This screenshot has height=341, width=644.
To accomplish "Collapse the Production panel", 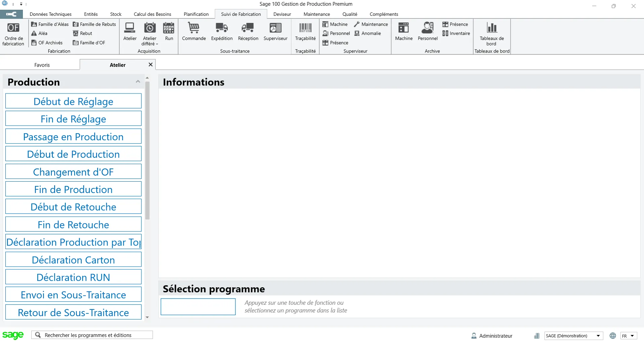I will click(x=138, y=82).
